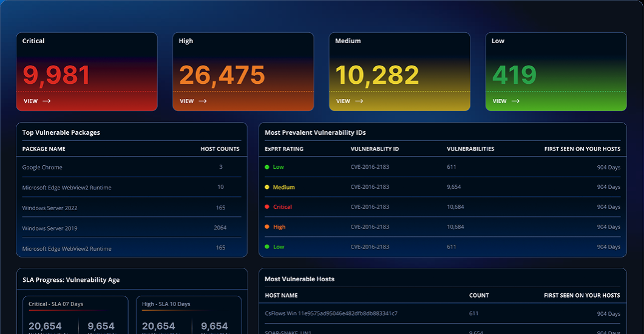Click the red Critical rating dot

267,207
